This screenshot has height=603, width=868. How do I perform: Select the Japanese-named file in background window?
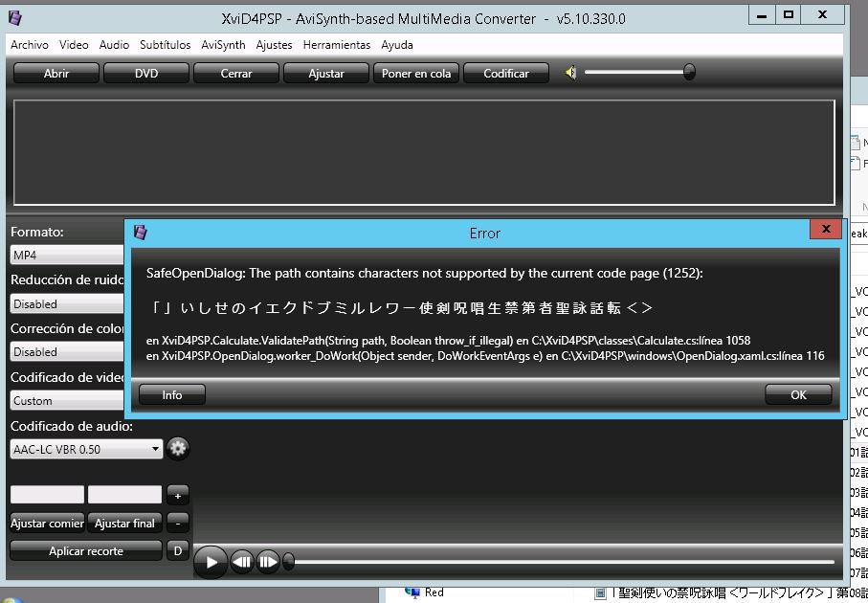(731, 593)
